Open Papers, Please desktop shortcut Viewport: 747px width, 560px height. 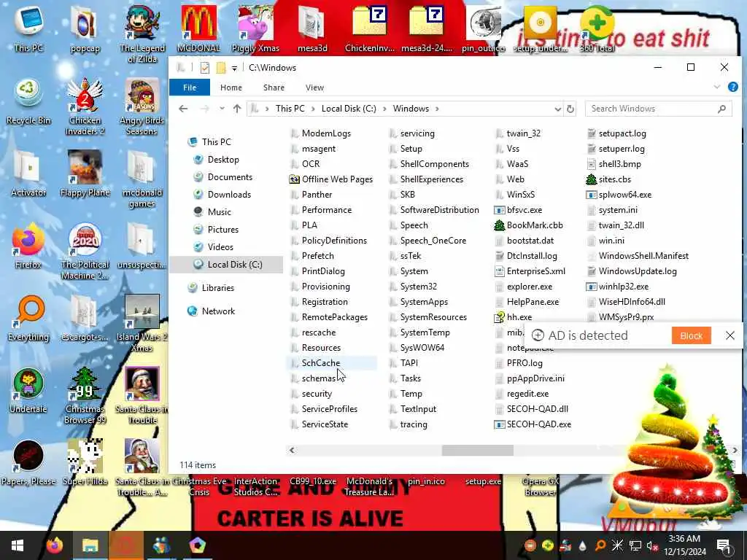pyautogui.click(x=28, y=463)
